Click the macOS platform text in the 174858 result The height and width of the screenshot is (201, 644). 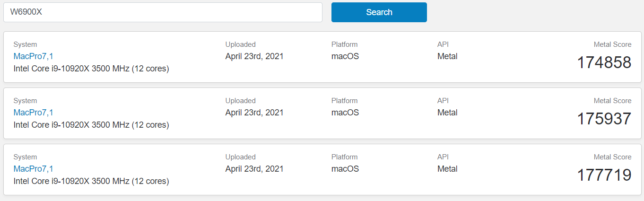(345, 56)
